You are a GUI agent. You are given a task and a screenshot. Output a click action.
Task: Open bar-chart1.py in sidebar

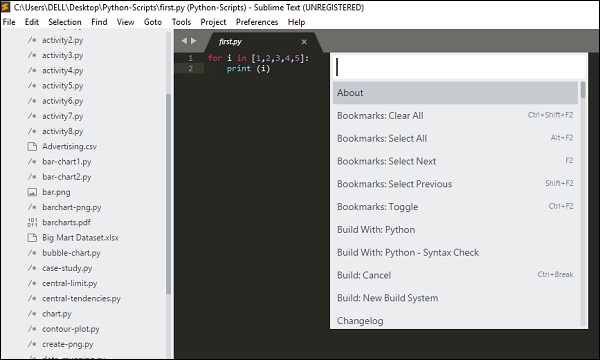[67, 161]
